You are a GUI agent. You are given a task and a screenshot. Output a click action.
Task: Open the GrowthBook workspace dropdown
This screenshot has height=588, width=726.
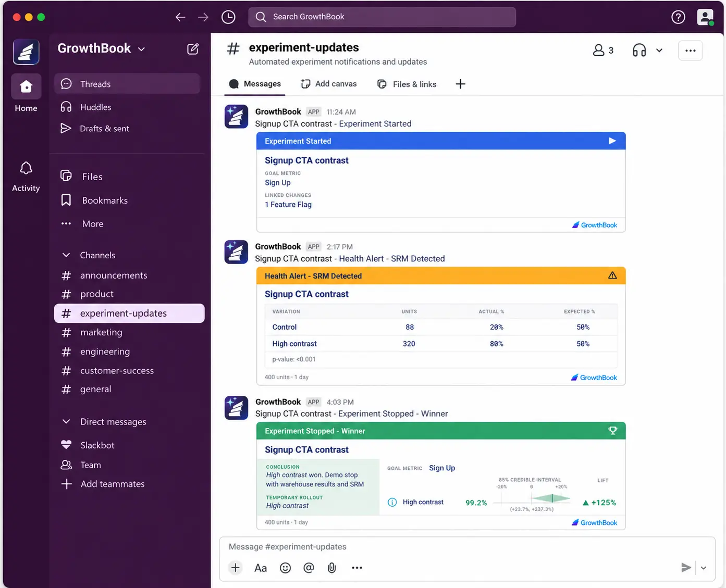(102, 48)
